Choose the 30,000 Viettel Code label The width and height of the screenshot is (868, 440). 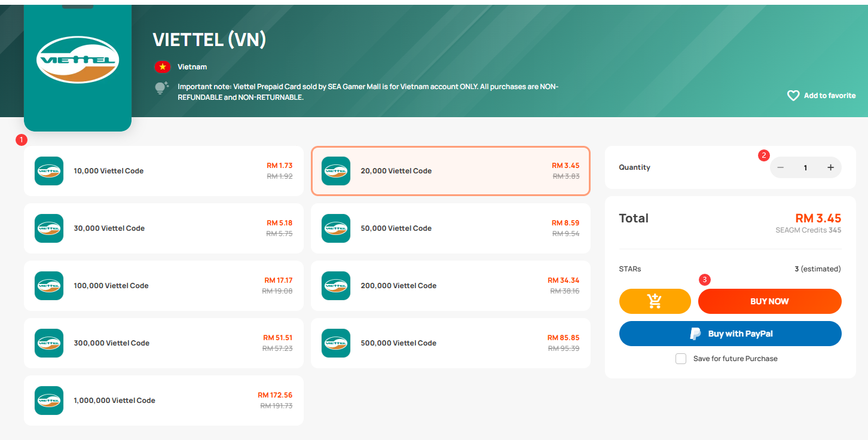[109, 228]
